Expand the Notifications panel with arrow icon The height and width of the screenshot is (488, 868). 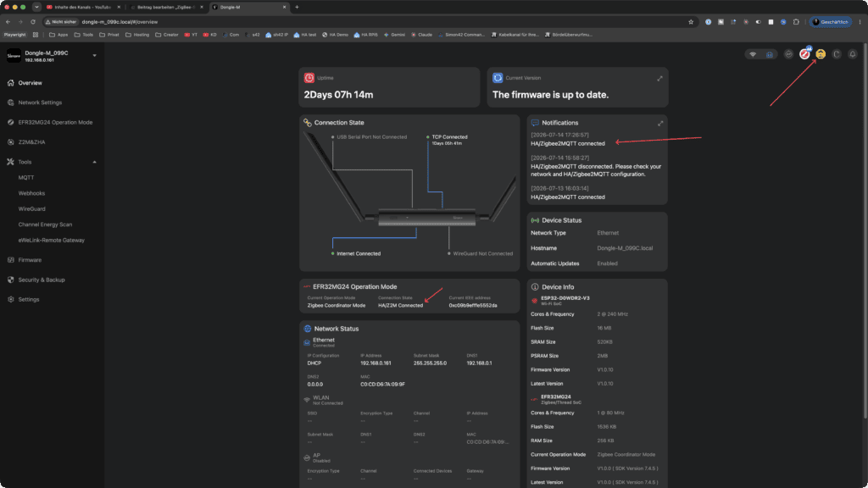(x=659, y=124)
